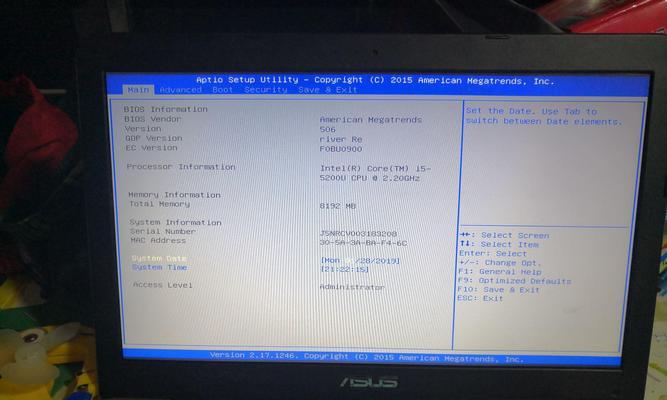Click the 8192 MB memory value
667x400 pixels.
coord(338,206)
